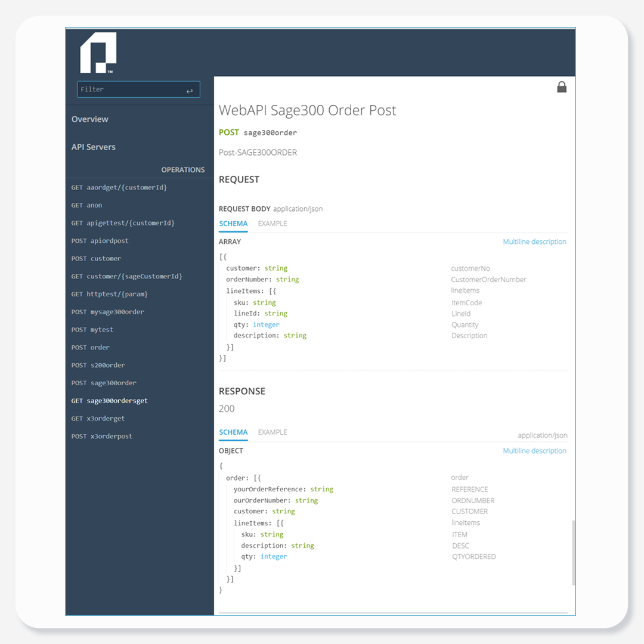Select GET sage300ordersget operation
The height and width of the screenshot is (644, 644).
pyautogui.click(x=109, y=401)
